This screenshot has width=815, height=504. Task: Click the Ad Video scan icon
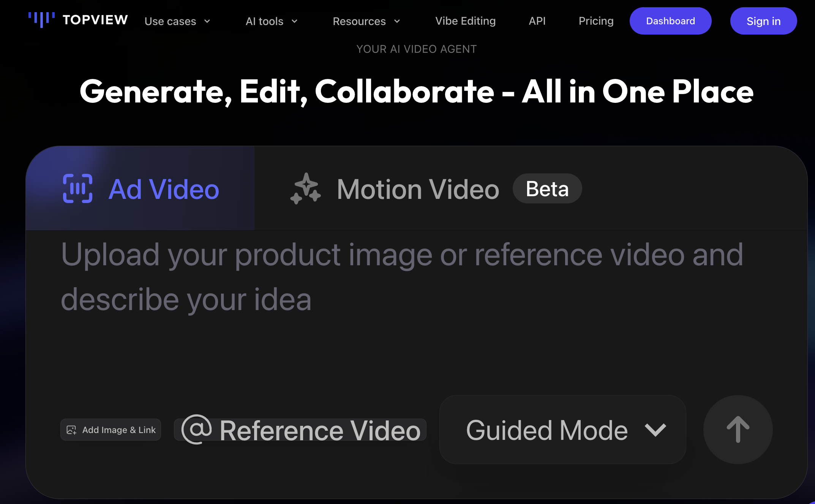click(77, 189)
